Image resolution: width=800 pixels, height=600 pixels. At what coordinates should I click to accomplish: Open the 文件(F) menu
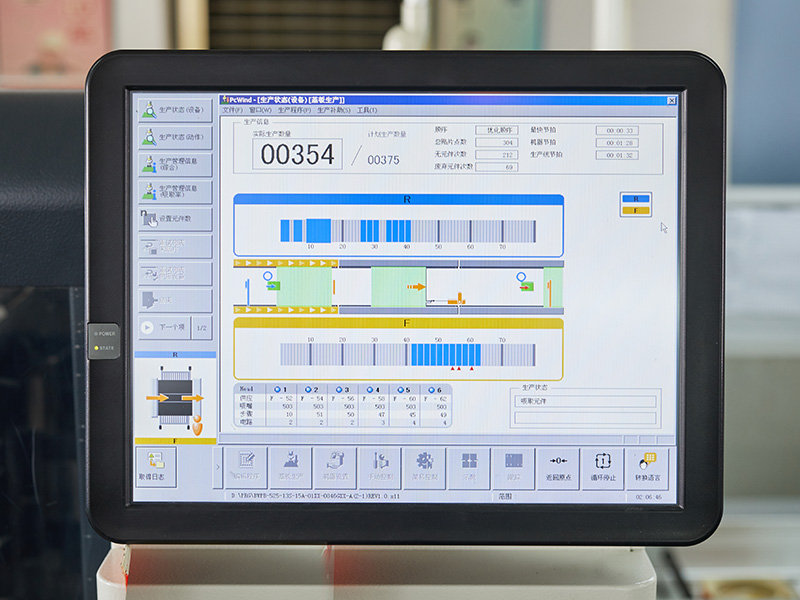(232, 110)
